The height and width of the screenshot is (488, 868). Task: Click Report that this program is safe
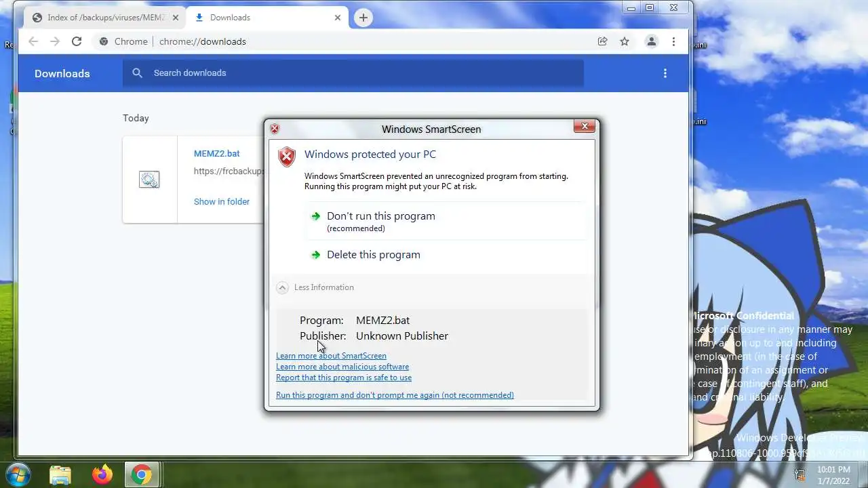[344, 378]
